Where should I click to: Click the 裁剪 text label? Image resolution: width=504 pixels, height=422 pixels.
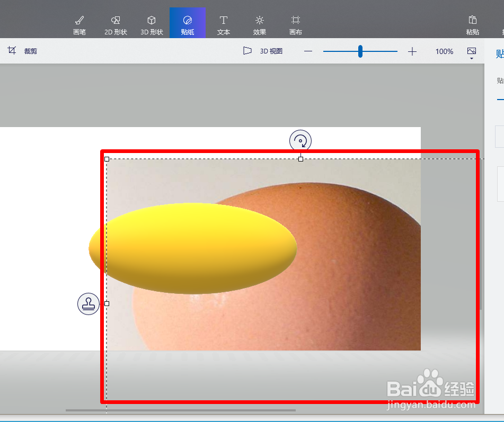pos(31,51)
